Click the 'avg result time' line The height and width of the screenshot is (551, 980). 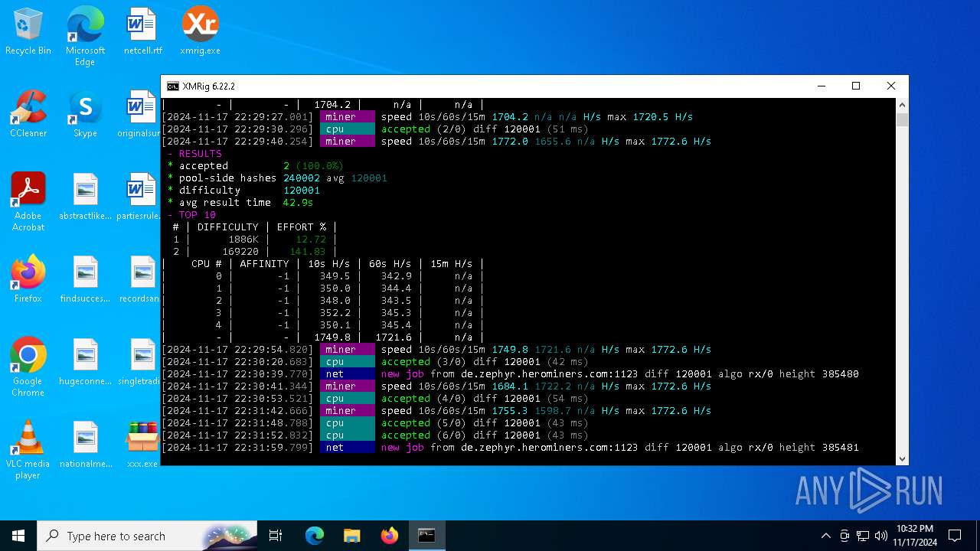(x=240, y=203)
